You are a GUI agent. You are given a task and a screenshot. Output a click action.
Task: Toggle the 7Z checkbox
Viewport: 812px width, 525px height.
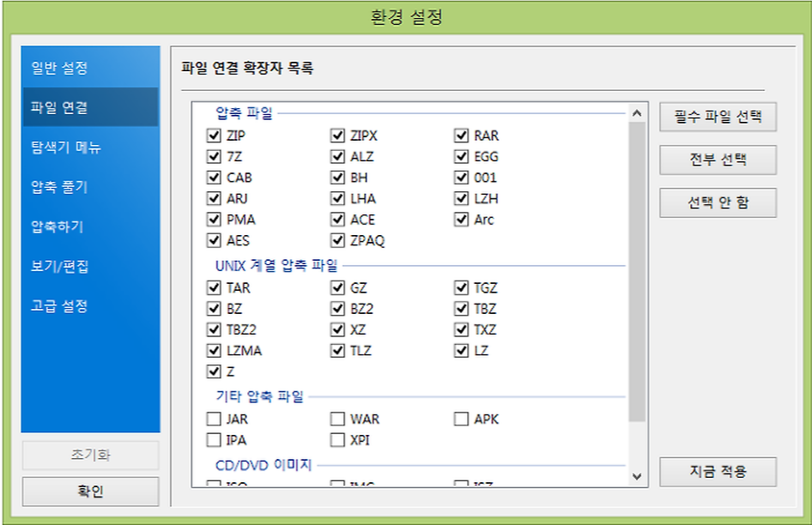(x=213, y=156)
